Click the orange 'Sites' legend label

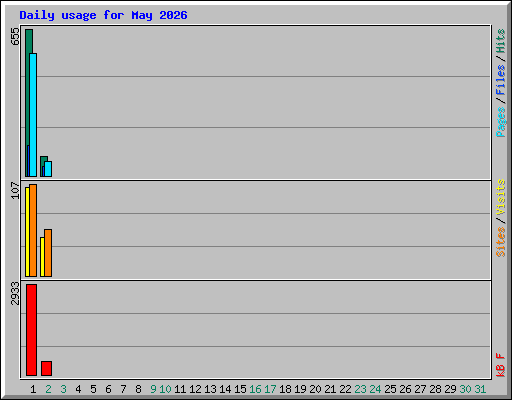click(501, 242)
